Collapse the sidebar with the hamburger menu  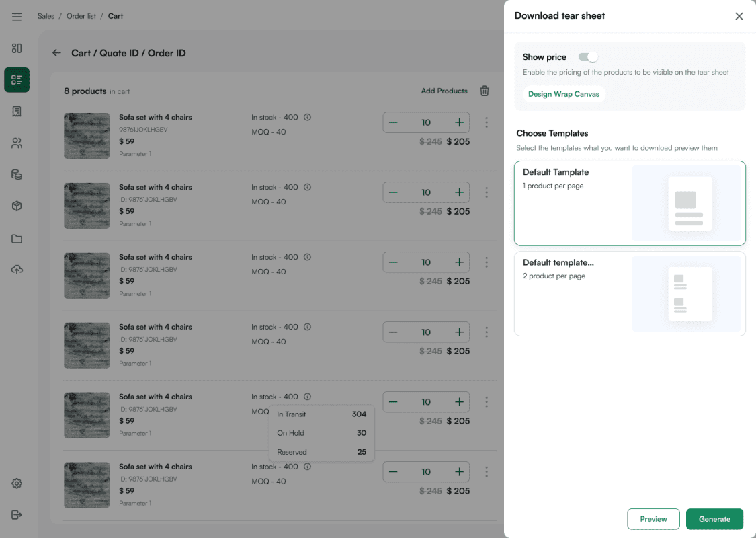16,16
